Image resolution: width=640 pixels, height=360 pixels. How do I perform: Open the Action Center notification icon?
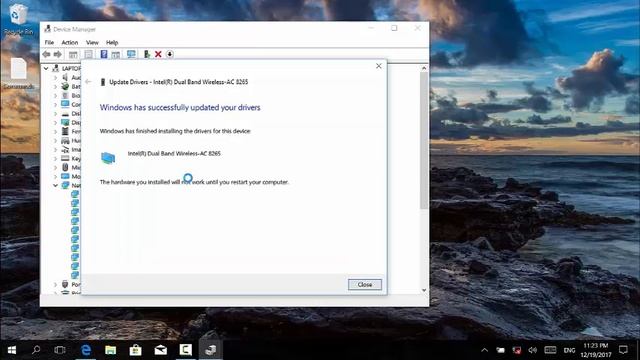pos(623,350)
